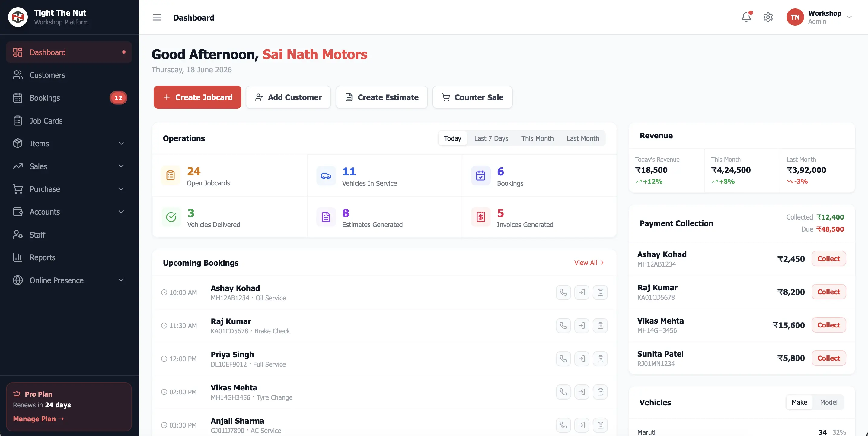Switch Vehicles panel to Make
Viewport: 868px width, 436px height.
click(799, 402)
